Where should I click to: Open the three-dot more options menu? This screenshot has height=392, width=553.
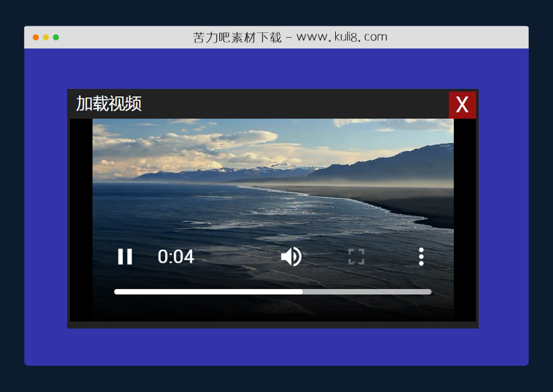(x=421, y=257)
